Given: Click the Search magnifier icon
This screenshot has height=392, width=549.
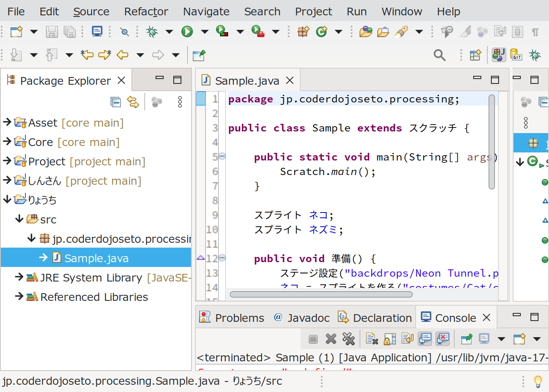Looking at the screenshot, I should point(439,55).
